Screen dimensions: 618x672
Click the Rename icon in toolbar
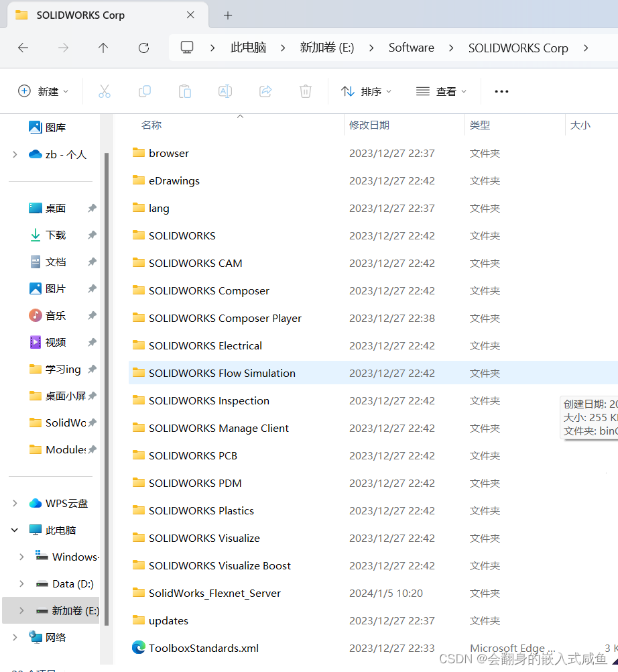[x=225, y=91]
